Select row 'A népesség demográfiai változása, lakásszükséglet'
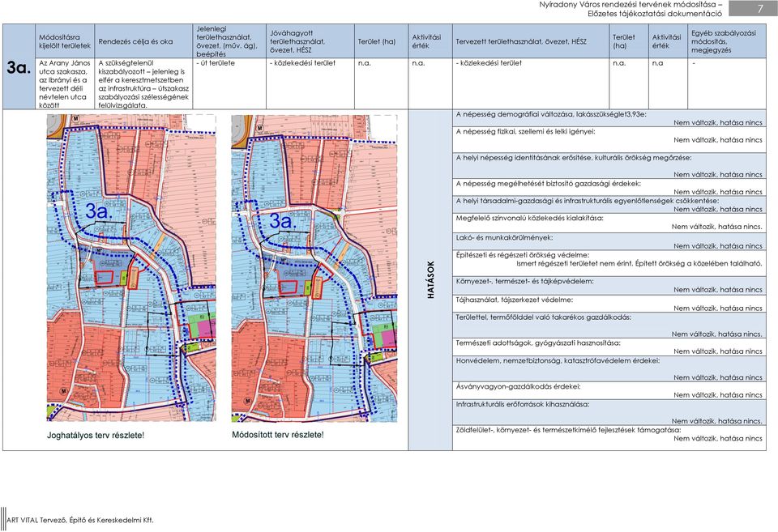Screen dimensions: 778x532 pyautogui.click(x=609, y=118)
